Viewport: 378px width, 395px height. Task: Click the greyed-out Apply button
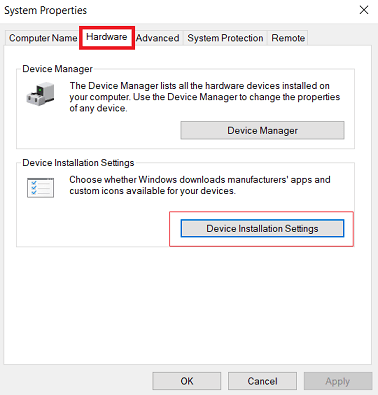point(338,381)
